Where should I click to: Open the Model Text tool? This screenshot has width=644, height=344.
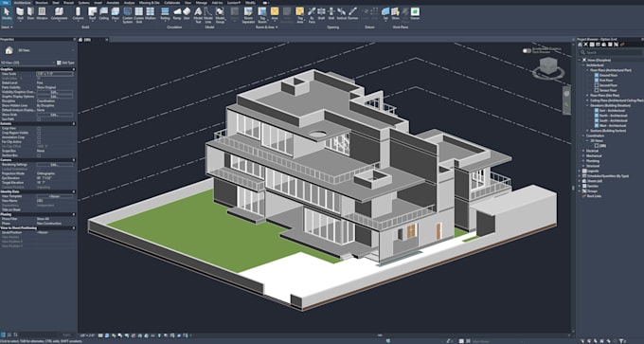click(x=198, y=14)
